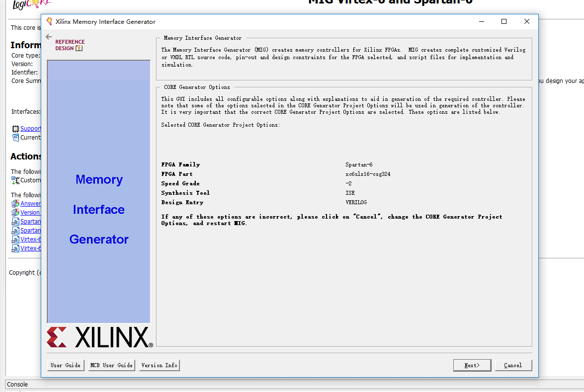The image size is (584, 392).
Task: Click the 'Selected CORE Generator Project Options:' text
Action: [221, 125]
